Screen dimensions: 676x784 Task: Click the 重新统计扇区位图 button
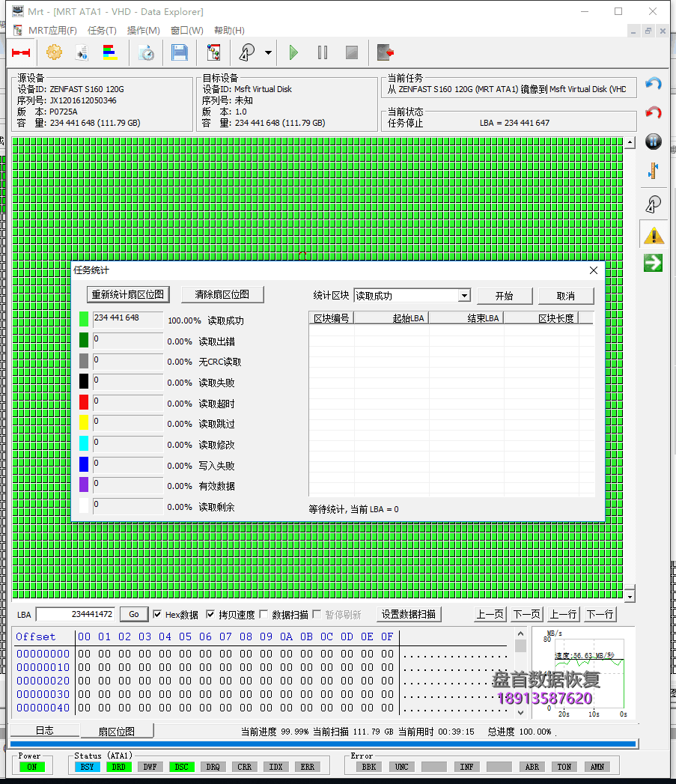[x=127, y=294]
